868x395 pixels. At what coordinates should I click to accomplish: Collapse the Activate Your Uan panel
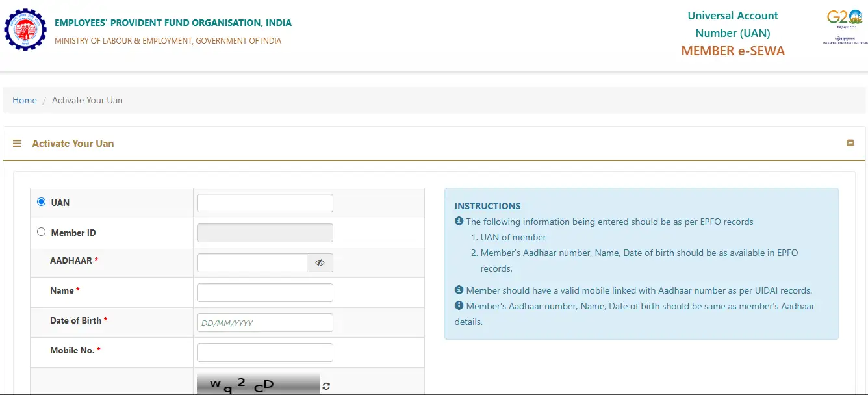point(850,143)
